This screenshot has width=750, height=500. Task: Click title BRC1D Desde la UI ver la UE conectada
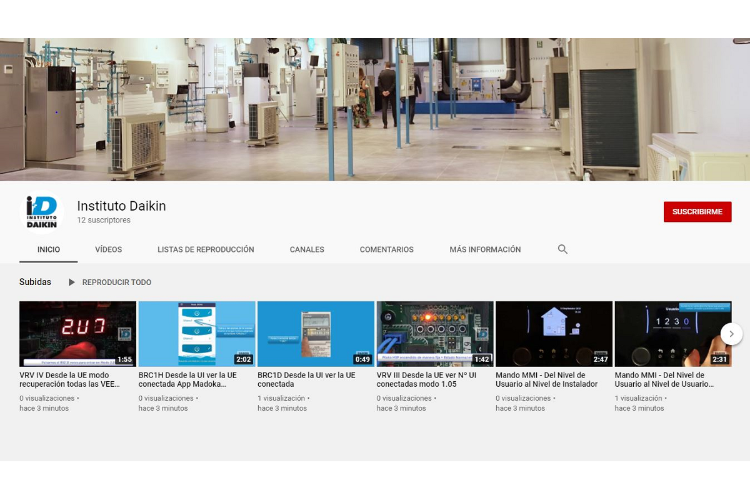click(306, 379)
